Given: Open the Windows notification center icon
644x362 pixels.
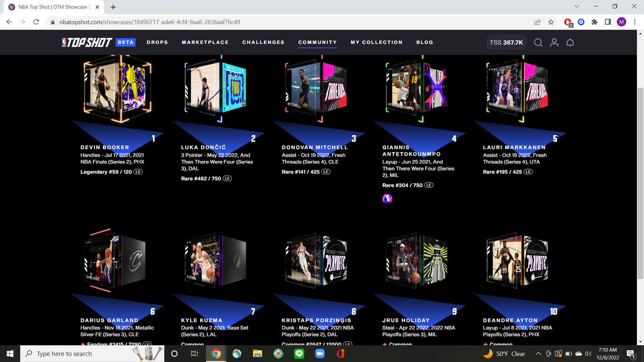Looking at the screenshot, I should (x=631, y=354).
